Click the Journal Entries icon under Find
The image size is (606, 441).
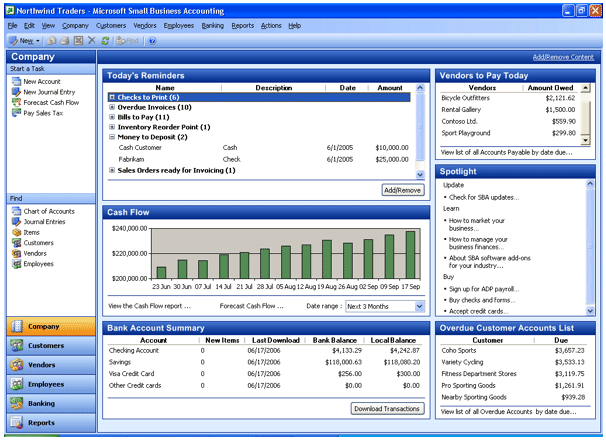tap(16, 221)
